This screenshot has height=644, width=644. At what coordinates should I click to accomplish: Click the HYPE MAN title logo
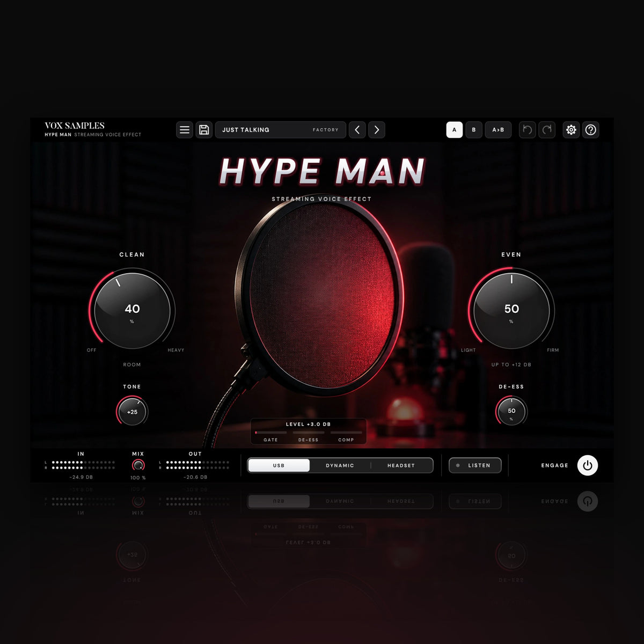tap(322, 172)
